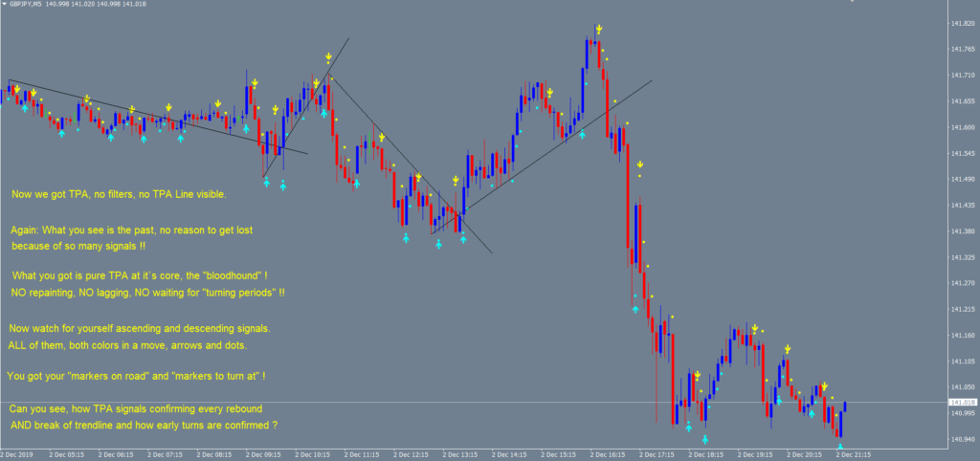Screen dimensions: 980x461
Task: Select cyan buy arrow at lowest chart bottom
Action: coord(840,446)
